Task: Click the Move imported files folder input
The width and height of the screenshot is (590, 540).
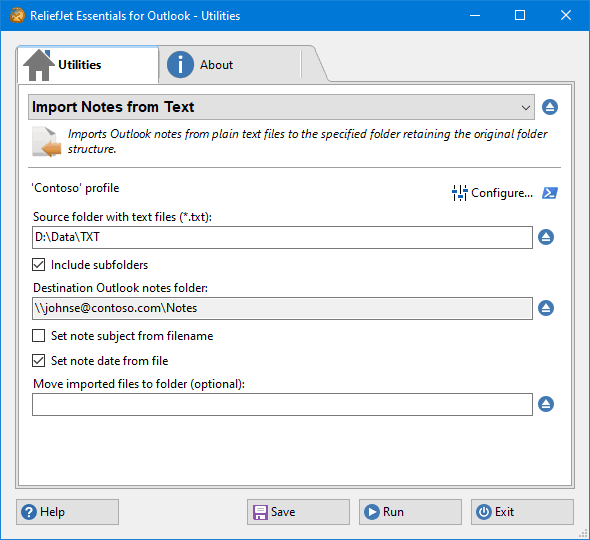Action: tap(282, 405)
